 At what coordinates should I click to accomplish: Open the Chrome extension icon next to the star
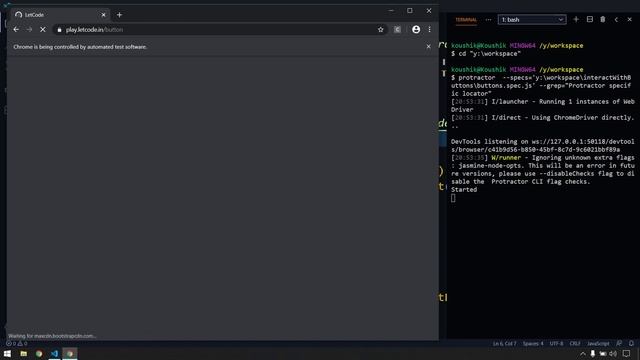397,29
